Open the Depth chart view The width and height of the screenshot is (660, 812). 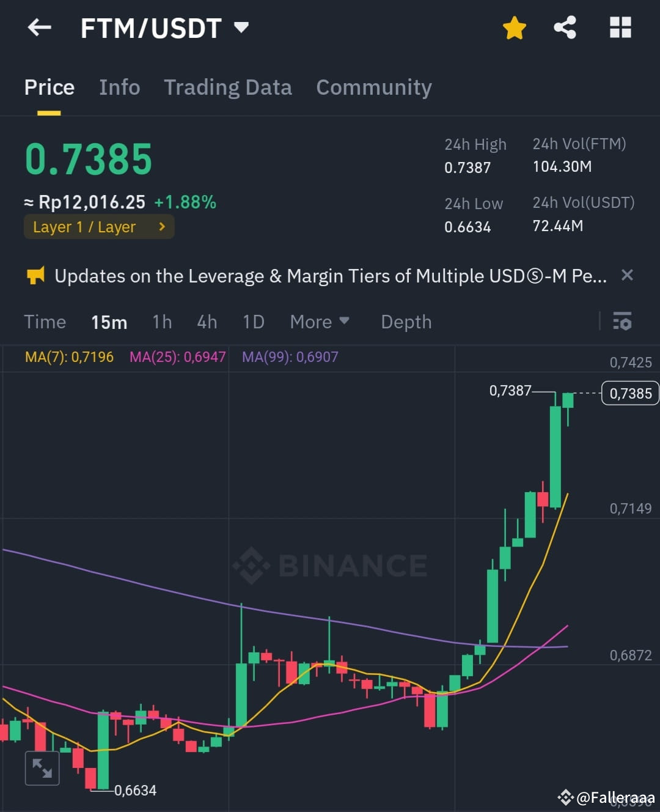[x=406, y=322]
